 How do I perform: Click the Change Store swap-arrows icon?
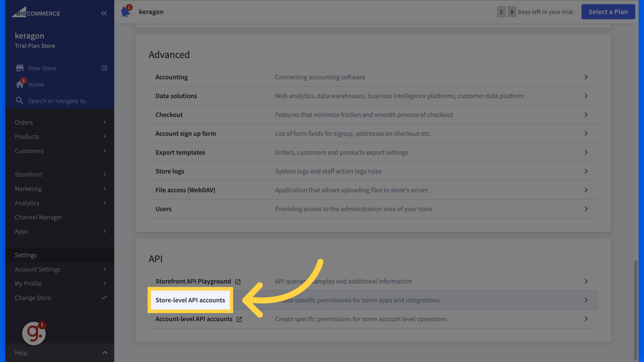(104, 297)
